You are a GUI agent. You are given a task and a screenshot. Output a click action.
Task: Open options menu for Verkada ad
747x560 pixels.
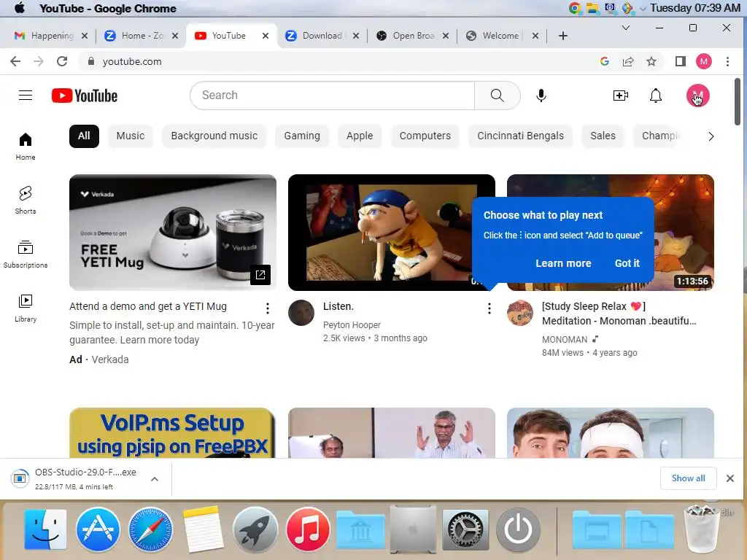(x=268, y=308)
